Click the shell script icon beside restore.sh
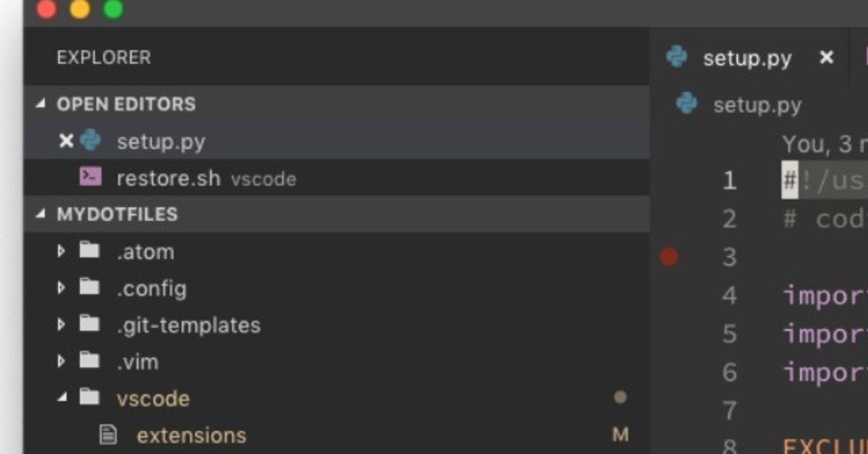 pyautogui.click(x=90, y=178)
